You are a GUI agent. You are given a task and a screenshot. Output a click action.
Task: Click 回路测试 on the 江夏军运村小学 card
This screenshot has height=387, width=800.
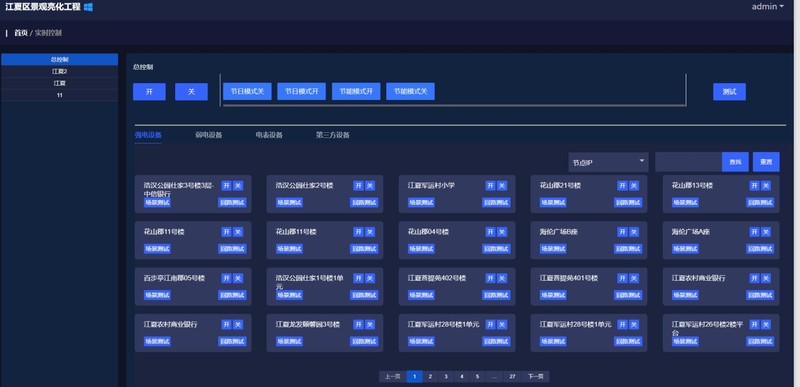tap(496, 202)
